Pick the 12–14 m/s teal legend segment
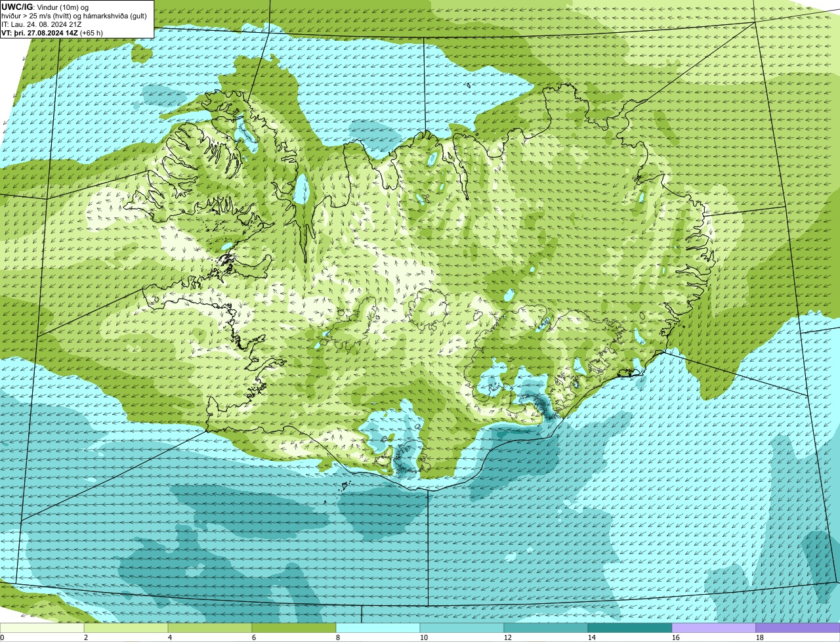 (x=546, y=628)
